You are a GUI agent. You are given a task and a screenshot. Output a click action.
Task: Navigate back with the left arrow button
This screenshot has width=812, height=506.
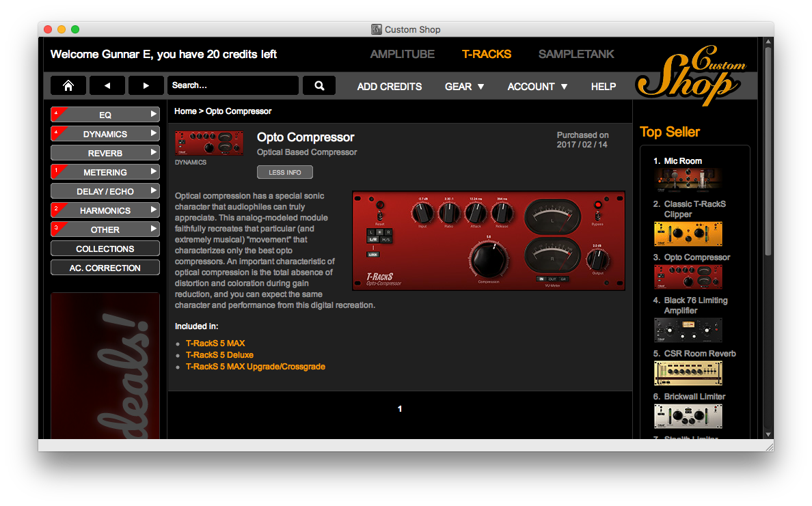(107, 85)
